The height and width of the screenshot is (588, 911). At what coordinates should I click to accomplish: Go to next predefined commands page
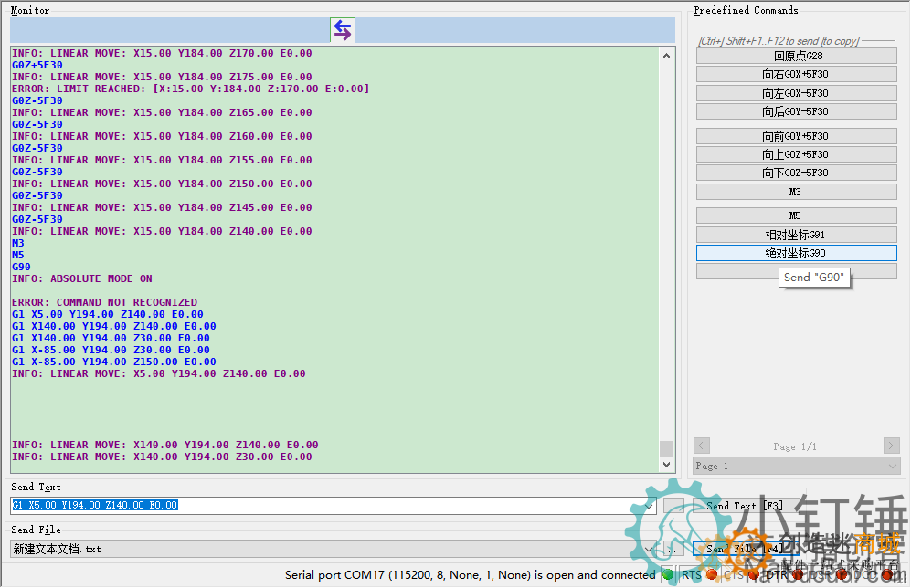coord(891,446)
